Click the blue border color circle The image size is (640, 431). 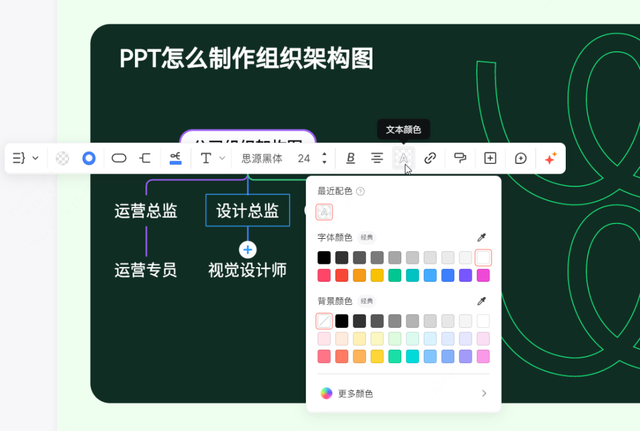89,158
